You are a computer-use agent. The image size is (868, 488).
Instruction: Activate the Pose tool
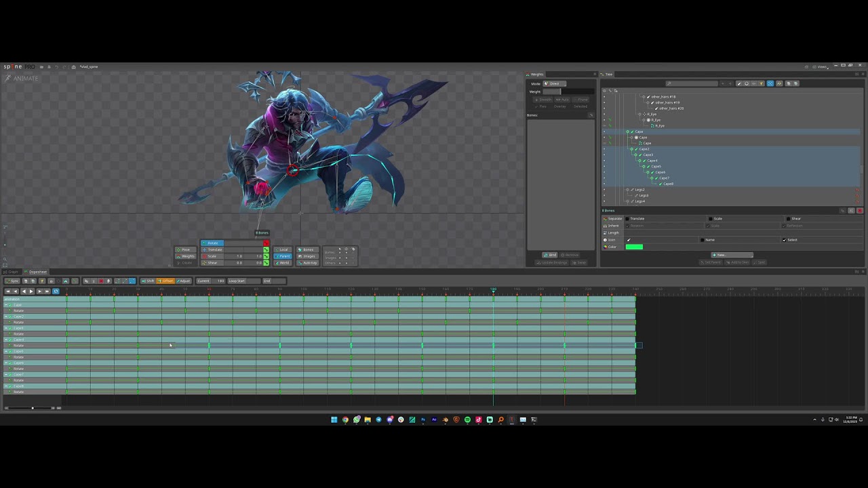(x=185, y=249)
